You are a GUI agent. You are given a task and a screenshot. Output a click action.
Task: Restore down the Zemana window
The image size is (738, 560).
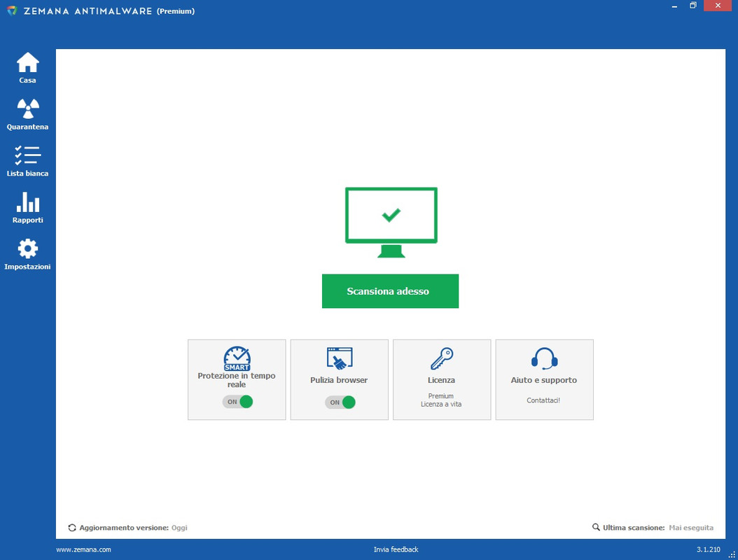692,6
